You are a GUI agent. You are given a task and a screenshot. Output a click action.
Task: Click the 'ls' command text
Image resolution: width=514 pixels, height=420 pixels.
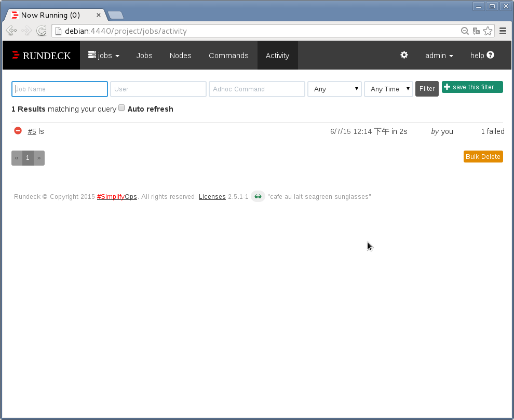click(41, 131)
